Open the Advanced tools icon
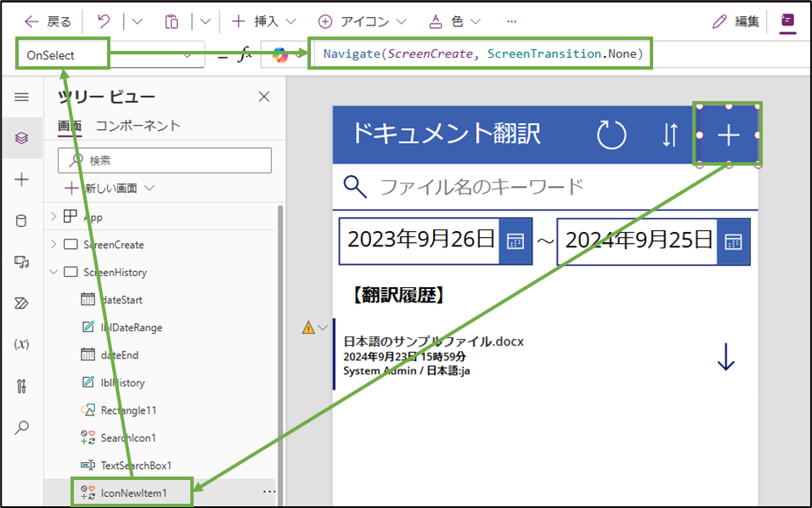 click(22, 386)
